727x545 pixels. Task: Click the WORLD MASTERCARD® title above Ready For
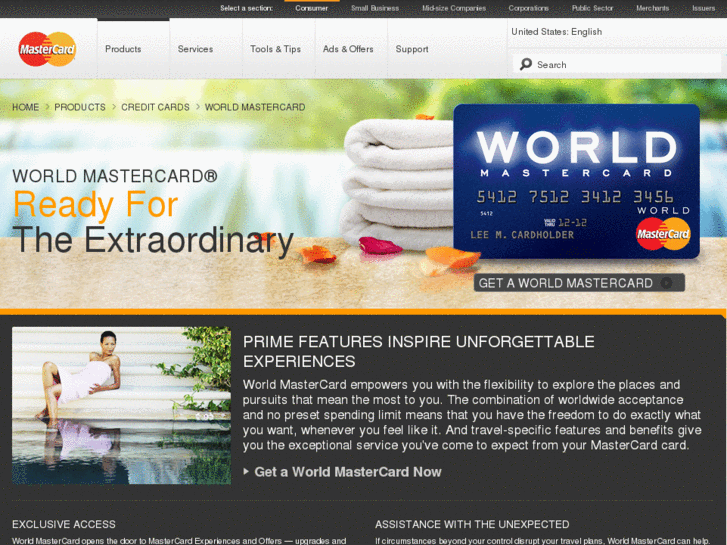115,176
